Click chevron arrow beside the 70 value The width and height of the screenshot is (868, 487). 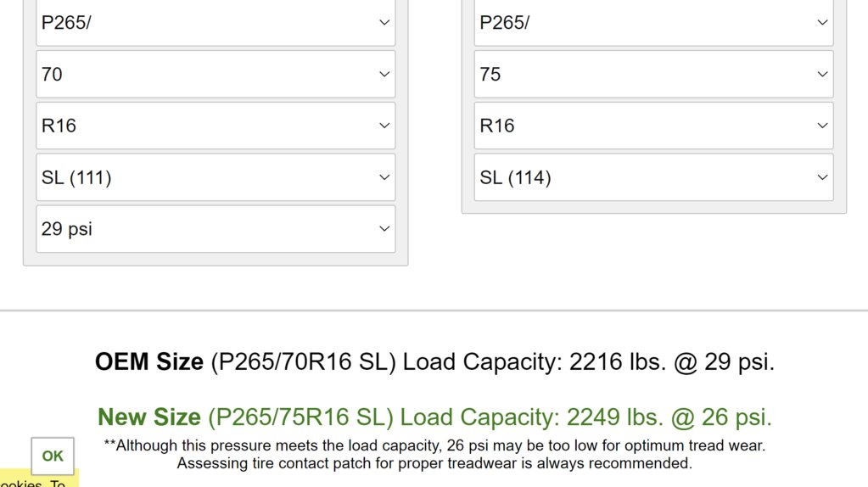384,74
